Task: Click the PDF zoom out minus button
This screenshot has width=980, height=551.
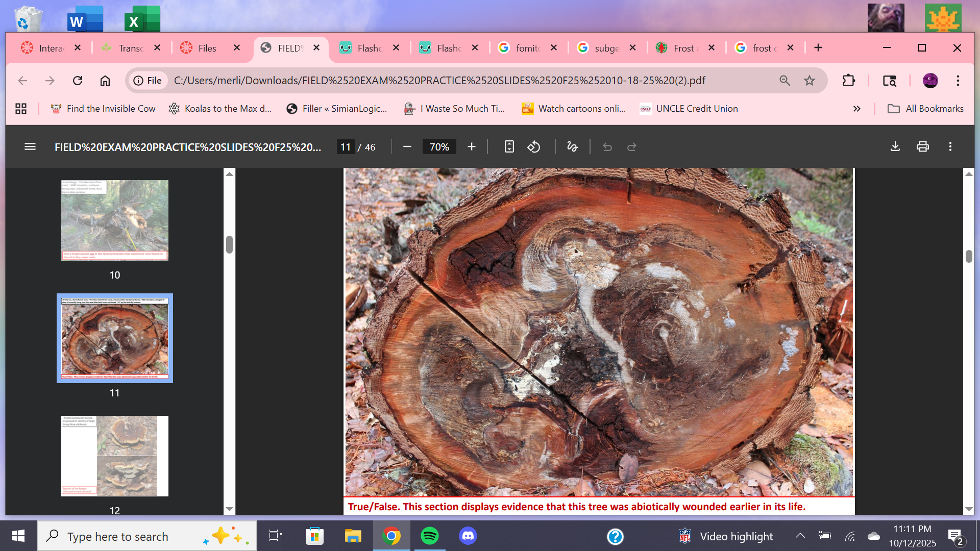Action: click(407, 147)
